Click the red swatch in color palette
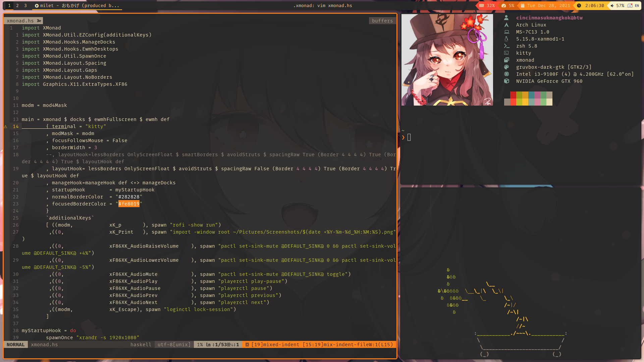This screenshot has height=362, width=644. (x=513, y=95)
